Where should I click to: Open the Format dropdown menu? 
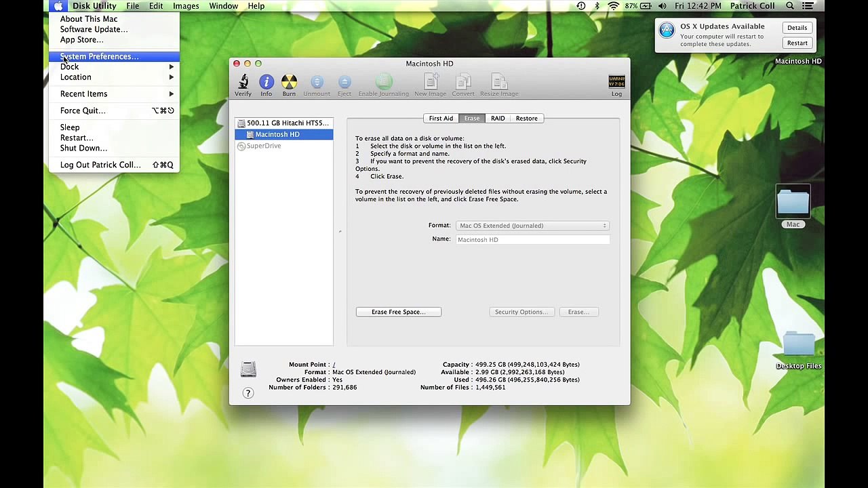532,226
